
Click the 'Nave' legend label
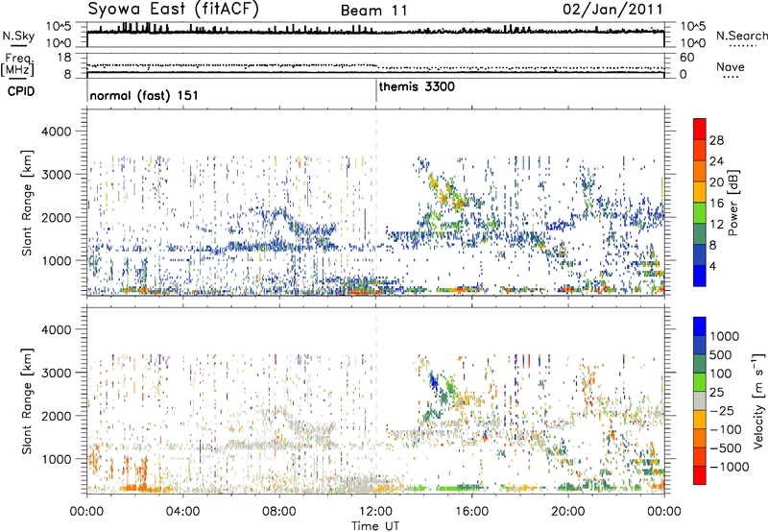coord(731,67)
